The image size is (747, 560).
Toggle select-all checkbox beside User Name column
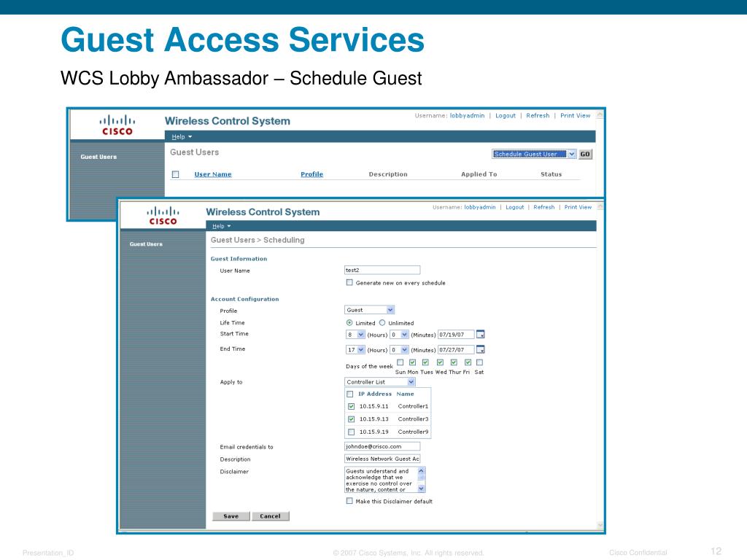175,174
